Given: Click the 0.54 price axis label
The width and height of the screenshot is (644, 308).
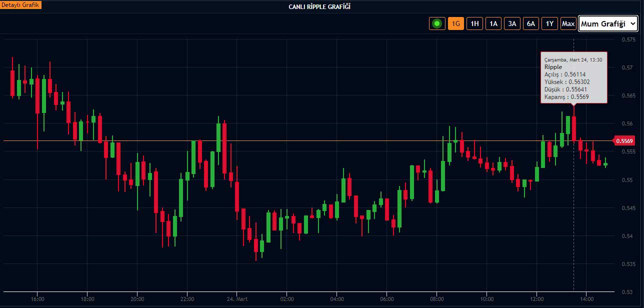Looking at the screenshot, I should [x=626, y=235].
